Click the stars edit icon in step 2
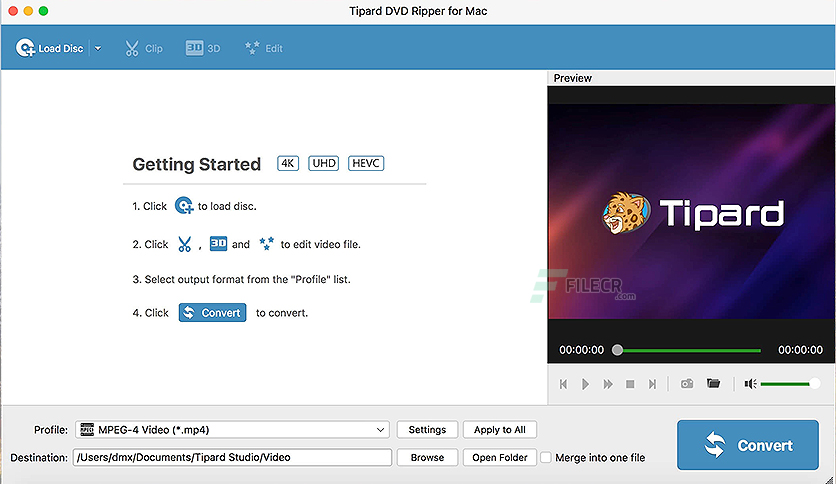 point(266,244)
